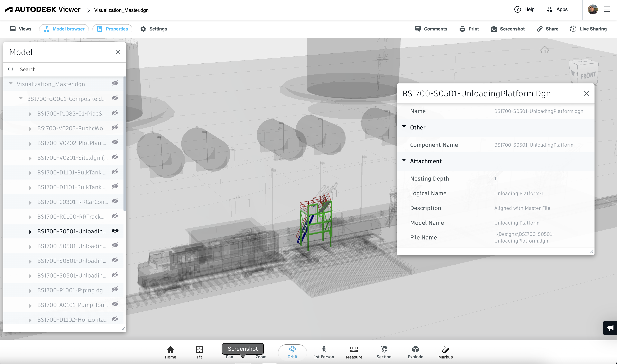The width and height of the screenshot is (617, 364).
Task: Open the Orbit navigation tool
Action: [x=292, y=352]
